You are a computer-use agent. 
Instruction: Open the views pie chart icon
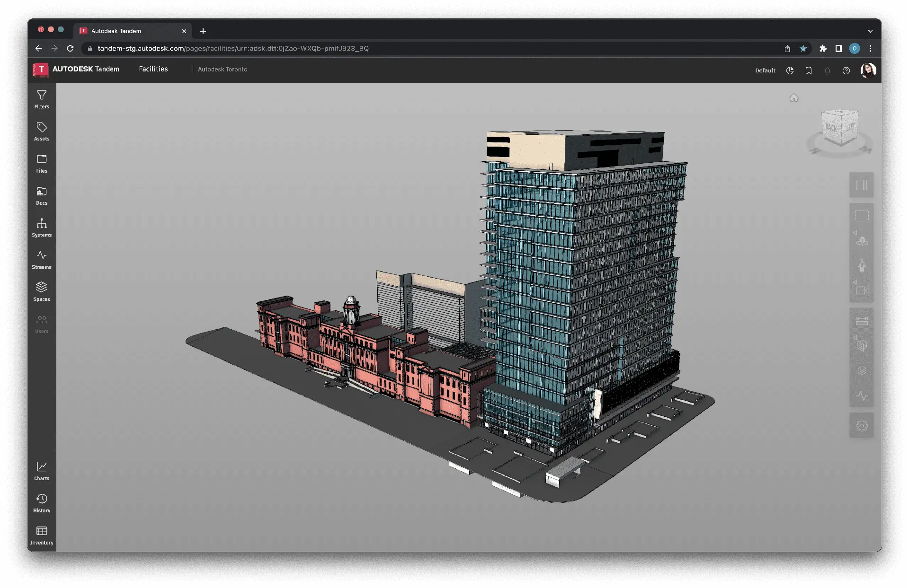point(790,70)
